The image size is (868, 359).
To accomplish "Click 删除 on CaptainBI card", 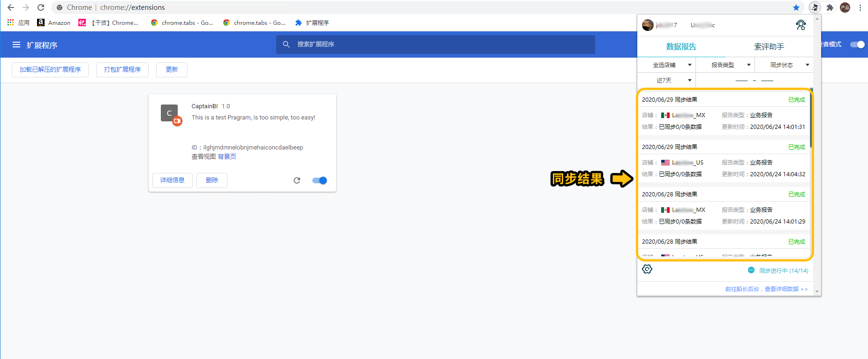I will tap(212, 180).
